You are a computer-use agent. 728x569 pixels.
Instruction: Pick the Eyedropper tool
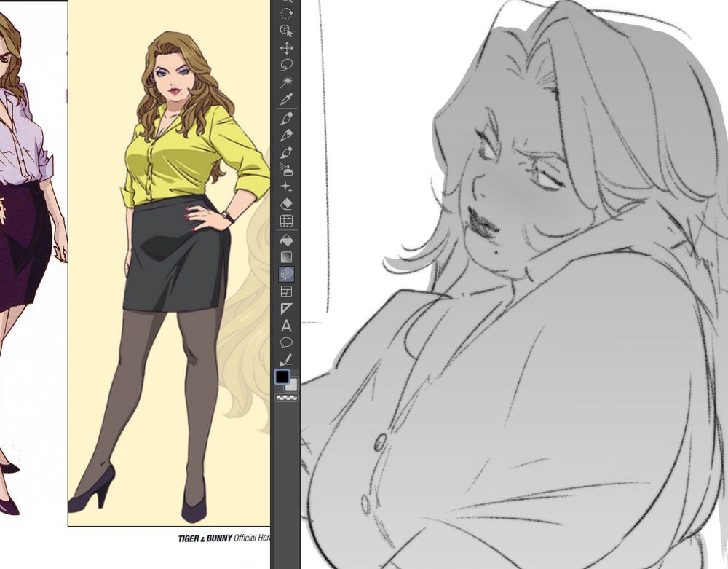coord(286,99)
